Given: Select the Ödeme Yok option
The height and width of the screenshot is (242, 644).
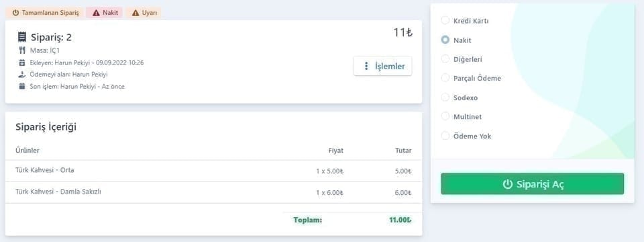Looking at the screenshot, I should click(x=445, y=135).
